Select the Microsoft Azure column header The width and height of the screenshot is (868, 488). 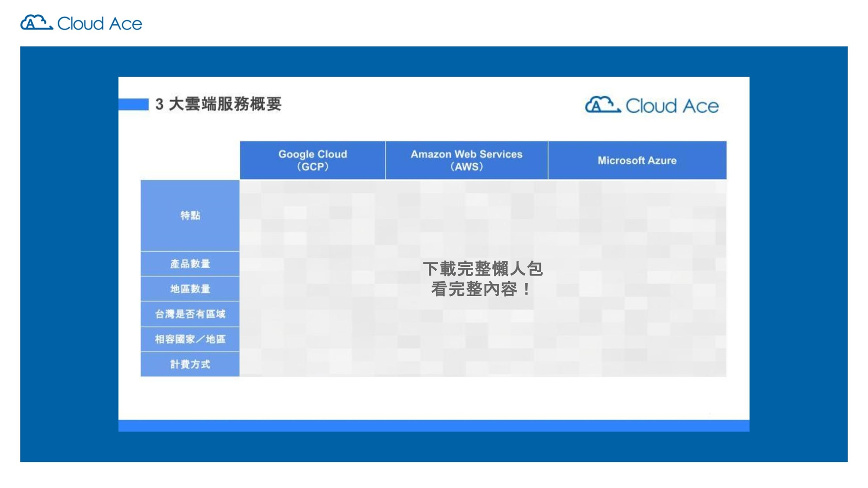(637, 160)
